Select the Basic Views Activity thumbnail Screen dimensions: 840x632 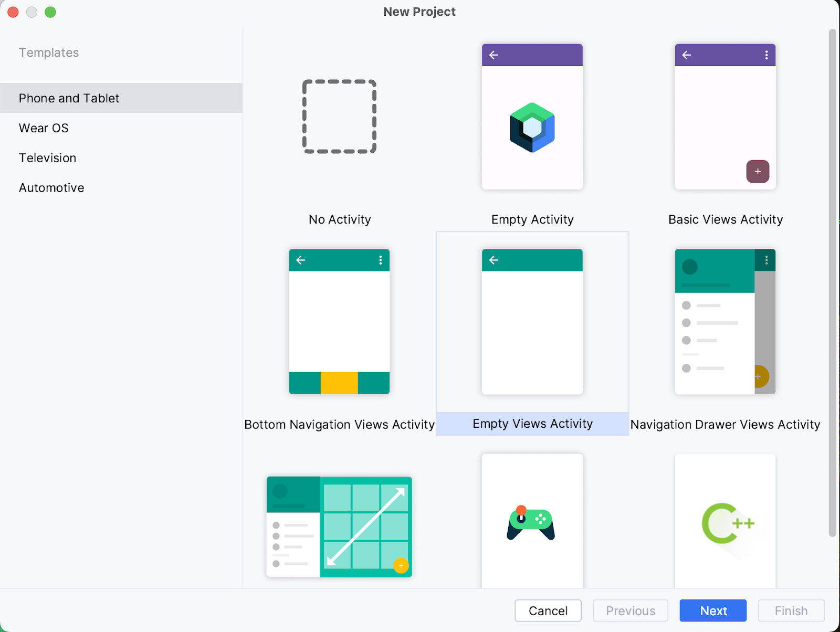pos(724,117)
